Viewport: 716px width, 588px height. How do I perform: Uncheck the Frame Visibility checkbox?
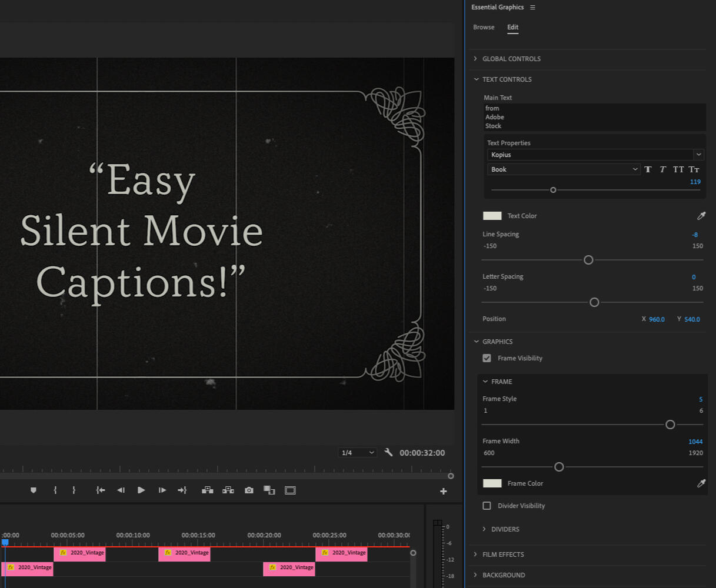click(x=487, y=358)
